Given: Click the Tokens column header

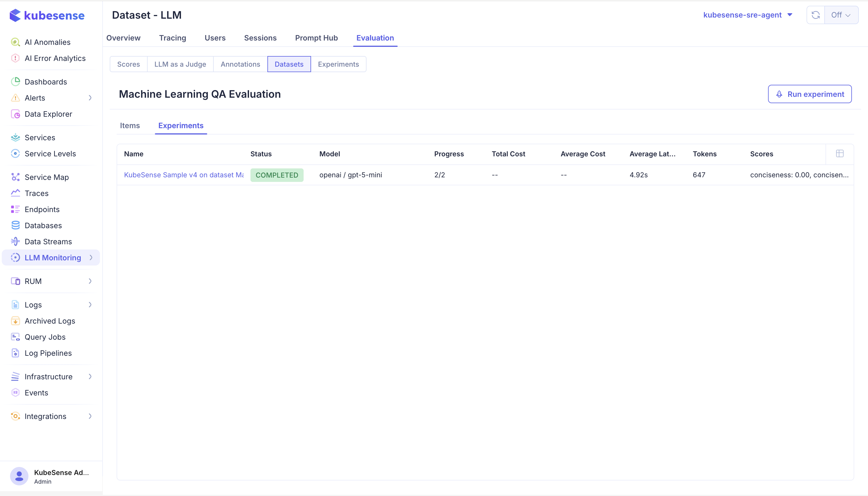Looking at the screenshot, I should point(705,154).
